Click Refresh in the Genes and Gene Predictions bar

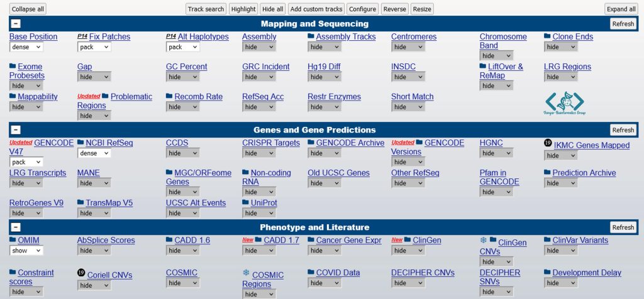pos(623,130)
